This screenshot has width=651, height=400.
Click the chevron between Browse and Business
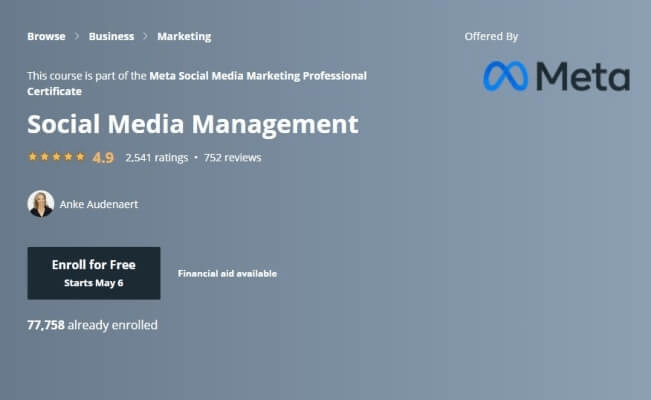point(77,37)
